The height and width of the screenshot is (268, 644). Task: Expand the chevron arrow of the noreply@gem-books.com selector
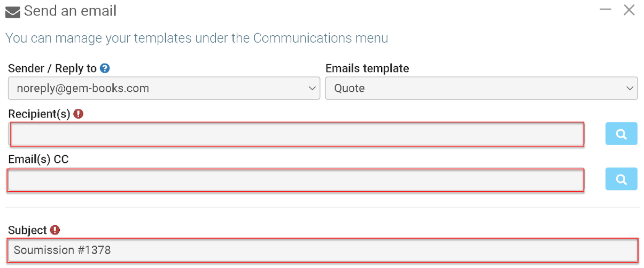[313, 89]
